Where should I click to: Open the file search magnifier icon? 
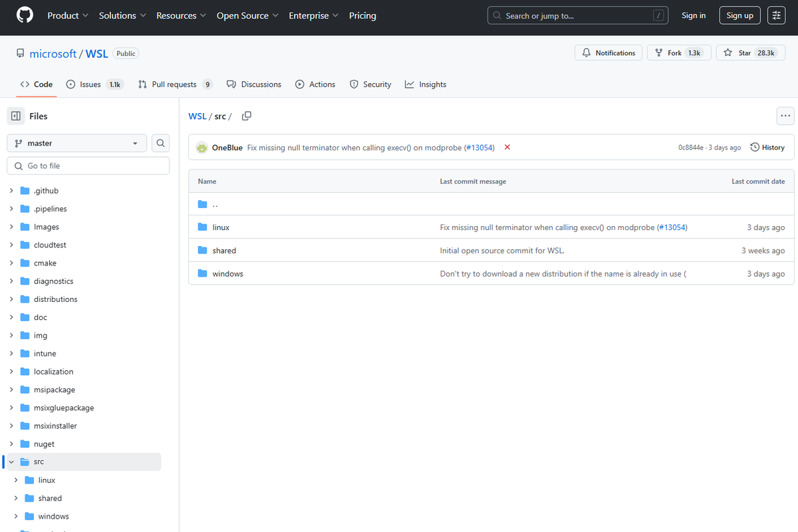point(160,143)
